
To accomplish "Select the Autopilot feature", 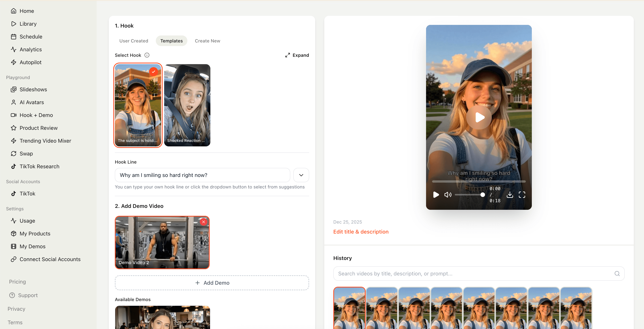I will click(30, 62).
